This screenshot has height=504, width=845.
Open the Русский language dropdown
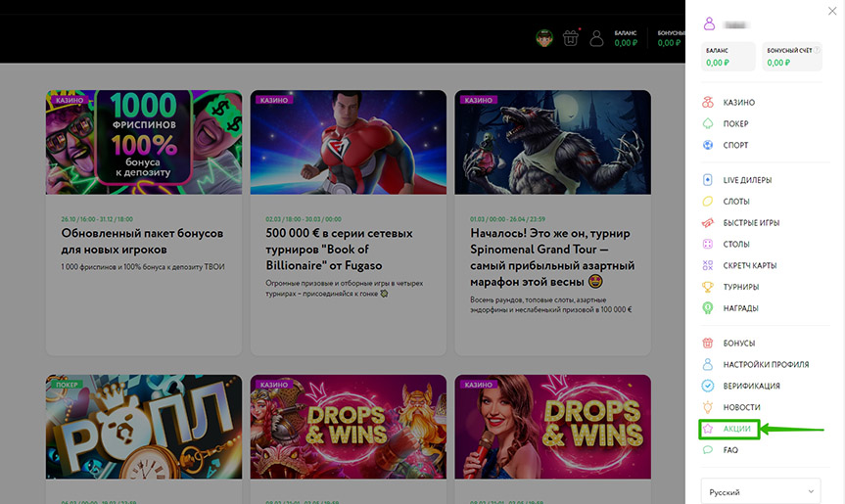pyautogui.click(x=760, y=491)
